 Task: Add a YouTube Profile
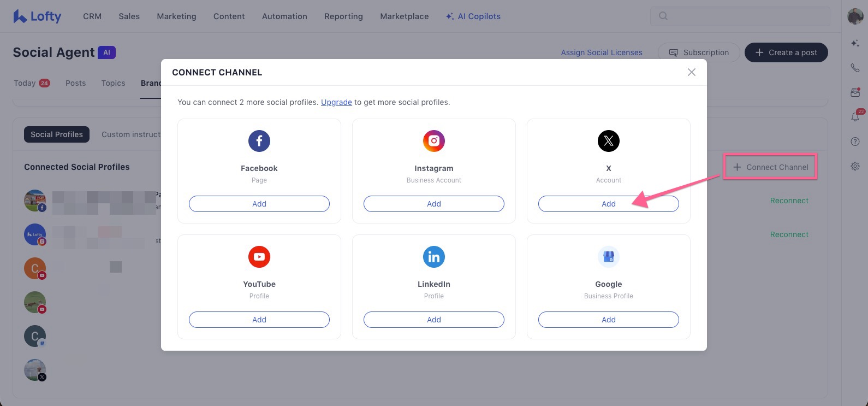(259, 320)
